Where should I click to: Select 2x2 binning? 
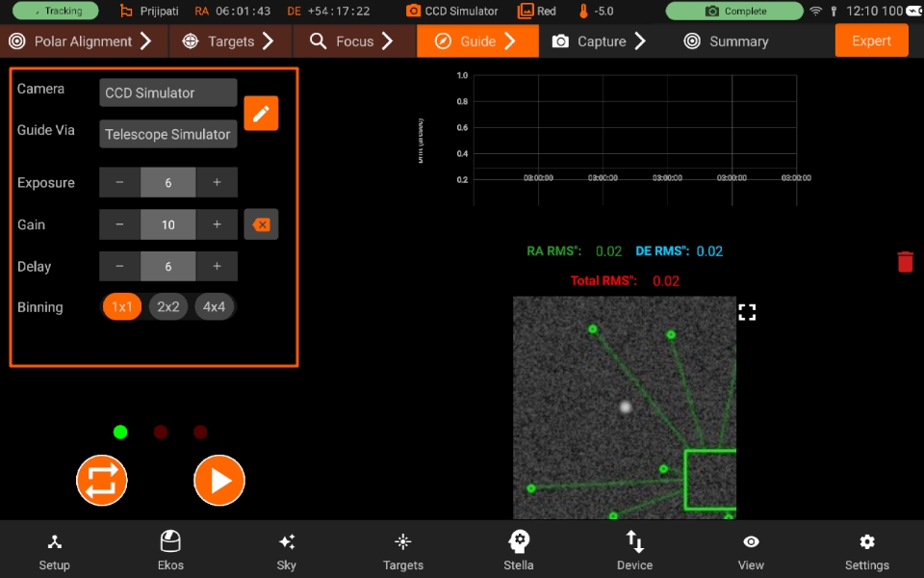[x=167, y=306]
